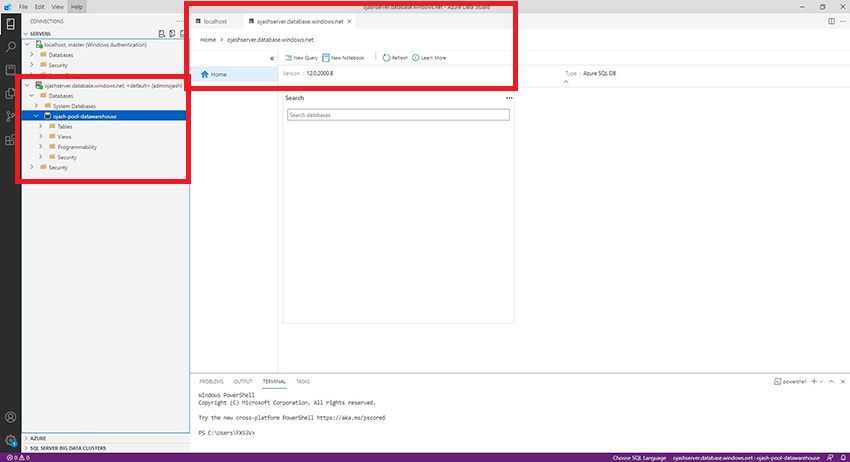The image size is (850, 462).
Task: Expand the Views folder
Action: pos(41,137)
